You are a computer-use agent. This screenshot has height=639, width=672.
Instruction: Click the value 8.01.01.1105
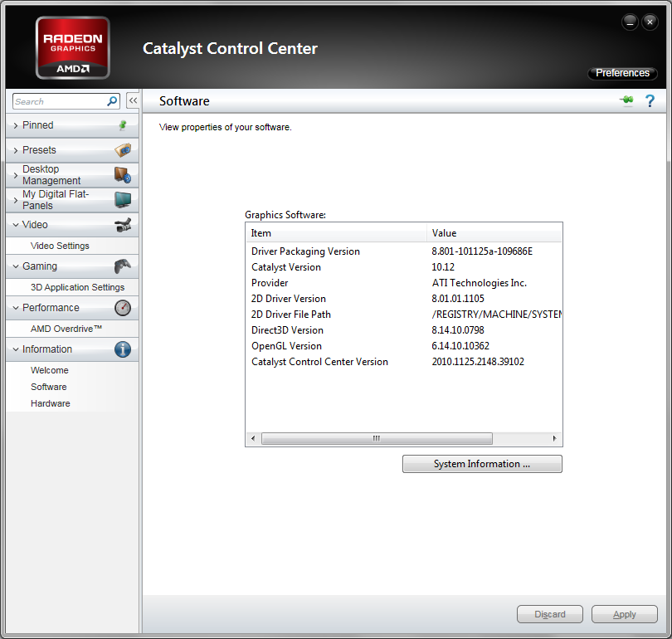click(458, 299)
